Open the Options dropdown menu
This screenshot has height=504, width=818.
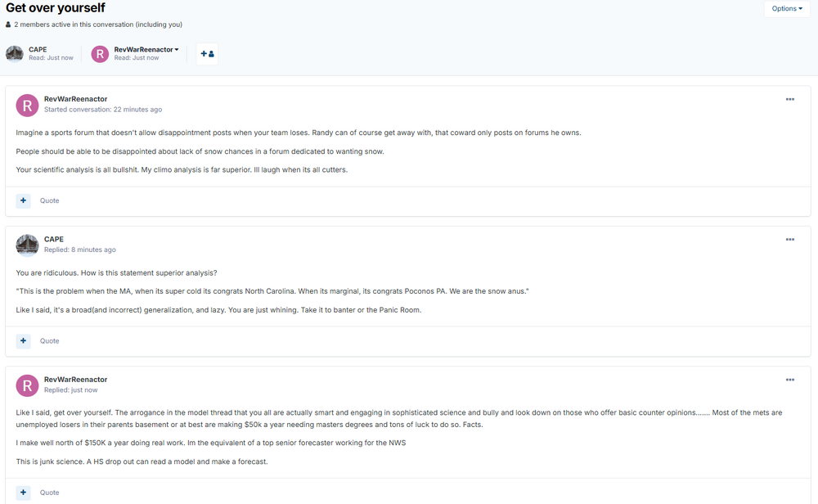point(787,9)
